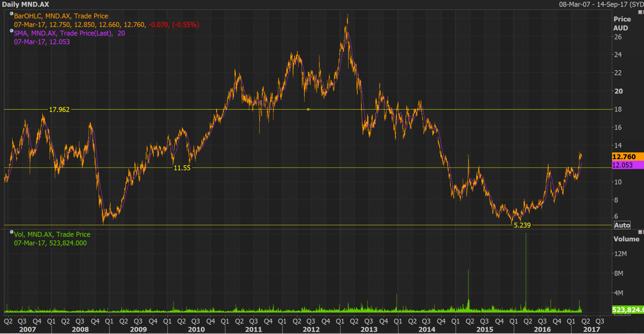This screenshot has width=644, height=334.
Task: Click the 2010 year label on time axis
Action: pos(196,330)
